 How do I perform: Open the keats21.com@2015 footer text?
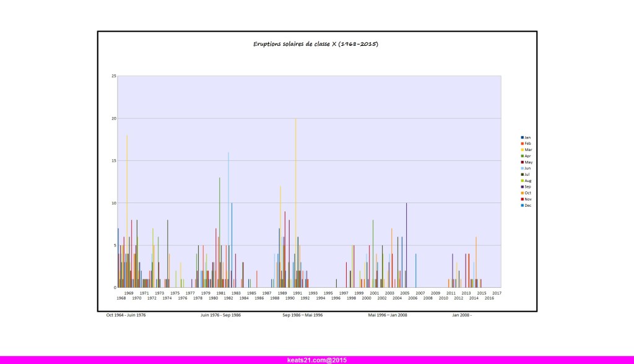point(317,360)
